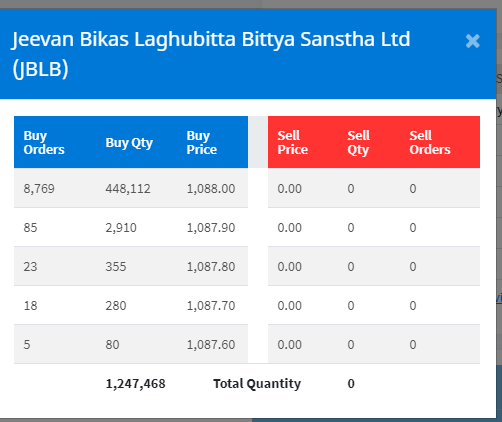Select buy quantity 280

116,306
